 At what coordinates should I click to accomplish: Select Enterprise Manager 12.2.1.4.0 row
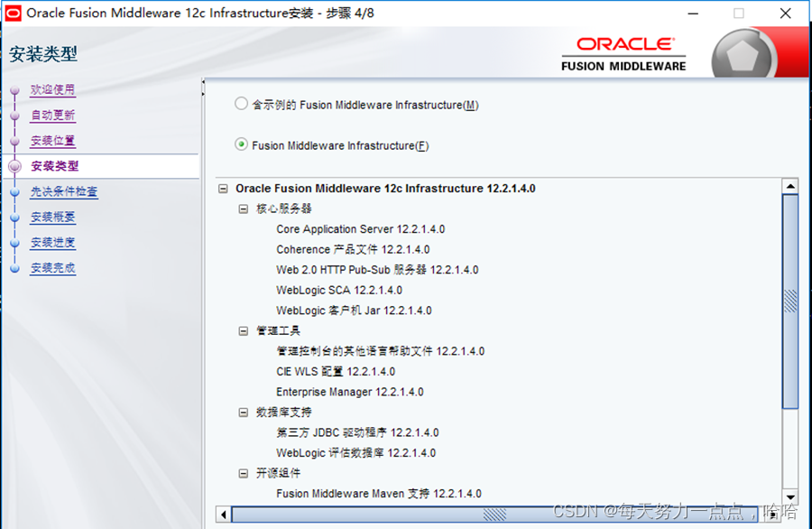tap(349, 392)
